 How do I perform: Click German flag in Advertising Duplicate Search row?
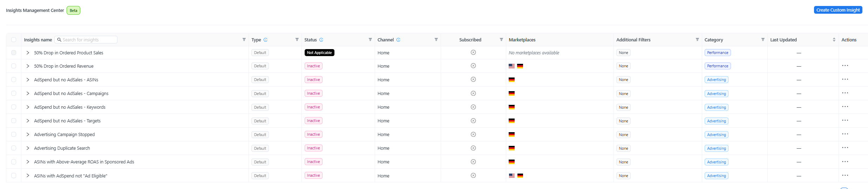click(x=512, y=148)
